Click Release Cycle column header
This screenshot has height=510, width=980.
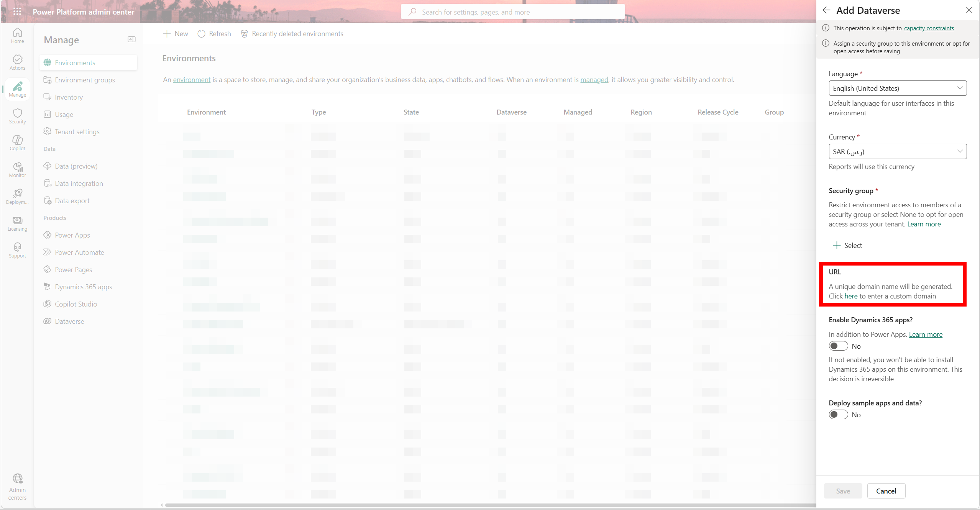pyautogui.click(x=718, y=112)
